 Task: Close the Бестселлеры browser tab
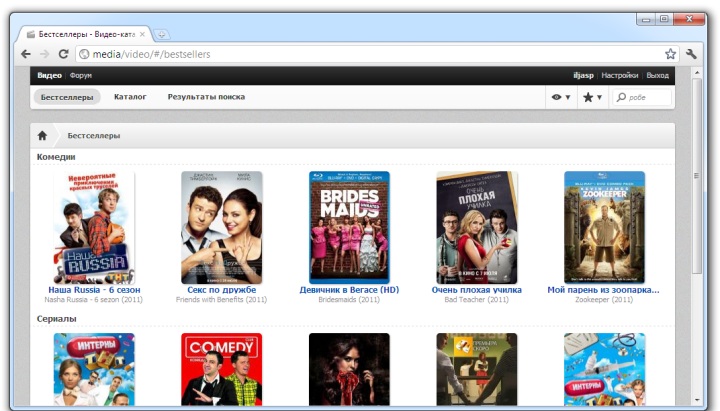point(142,34)
